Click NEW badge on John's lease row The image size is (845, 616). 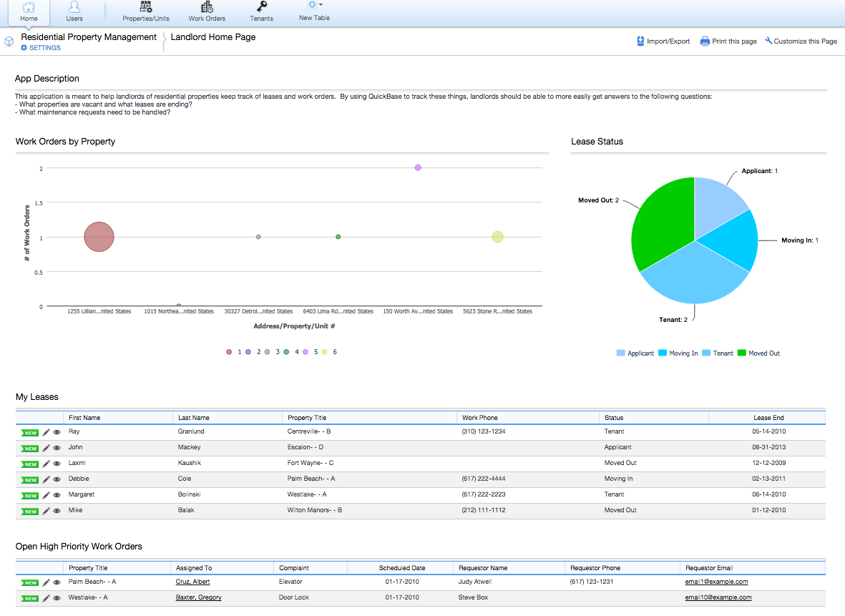point(29,449)
